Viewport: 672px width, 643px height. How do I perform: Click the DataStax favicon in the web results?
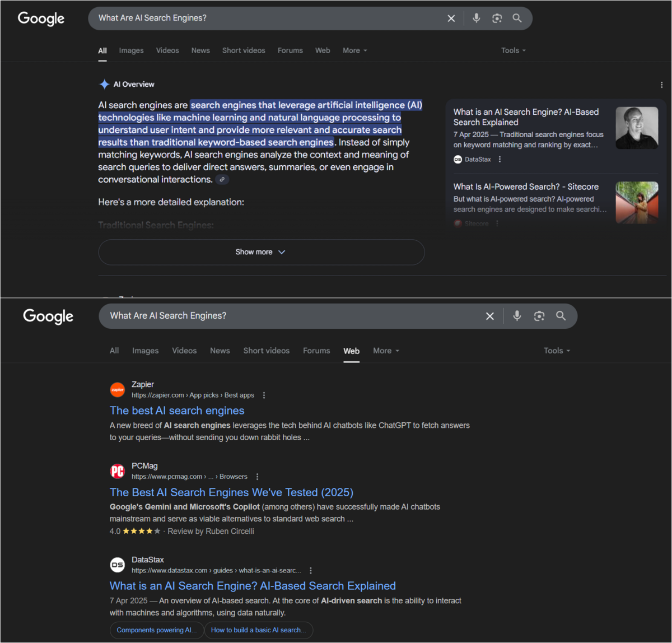click(118, 565)
